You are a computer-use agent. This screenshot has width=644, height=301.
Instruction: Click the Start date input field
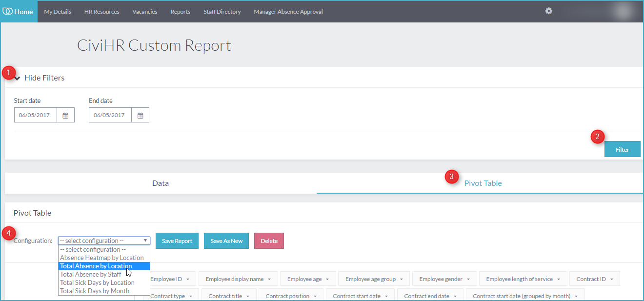(x=36, y=115)
